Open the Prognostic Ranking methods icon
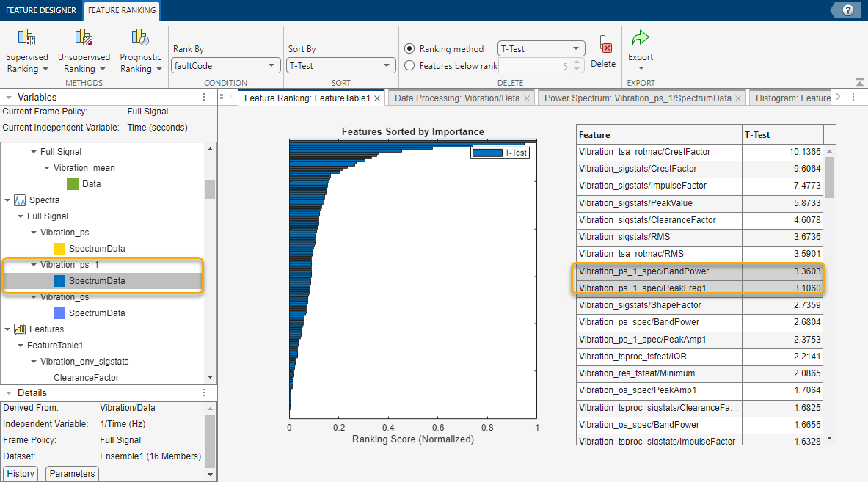 (x=139, y=38)
